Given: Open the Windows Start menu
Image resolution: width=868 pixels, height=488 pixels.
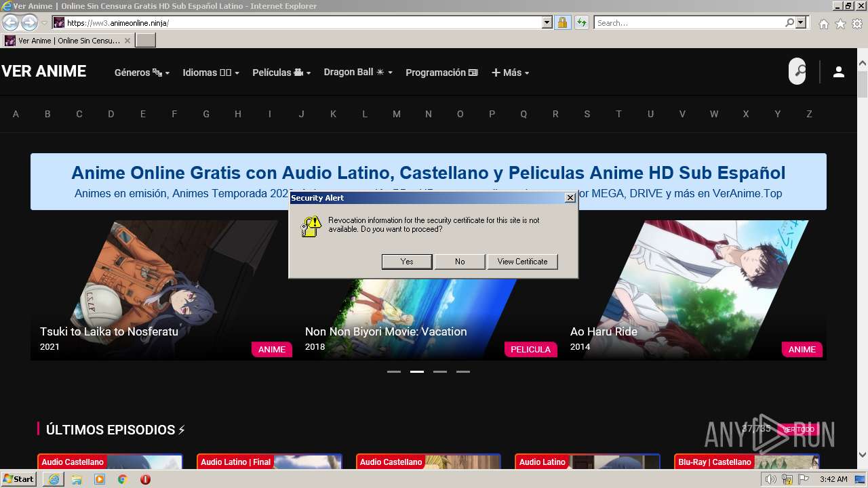Looking at the screenshot, I should pos(19,479).
